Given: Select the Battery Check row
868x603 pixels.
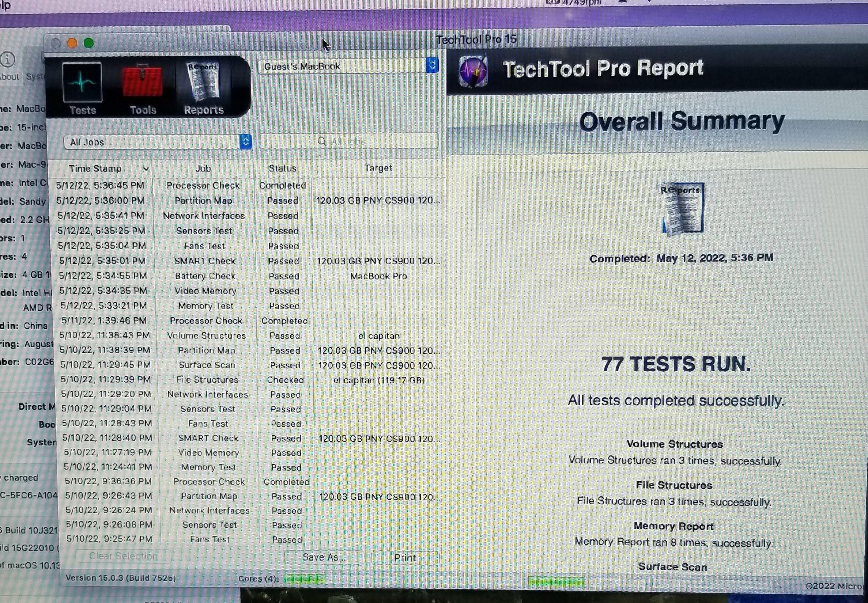Looking at the screenshot, I should (250, 276).
